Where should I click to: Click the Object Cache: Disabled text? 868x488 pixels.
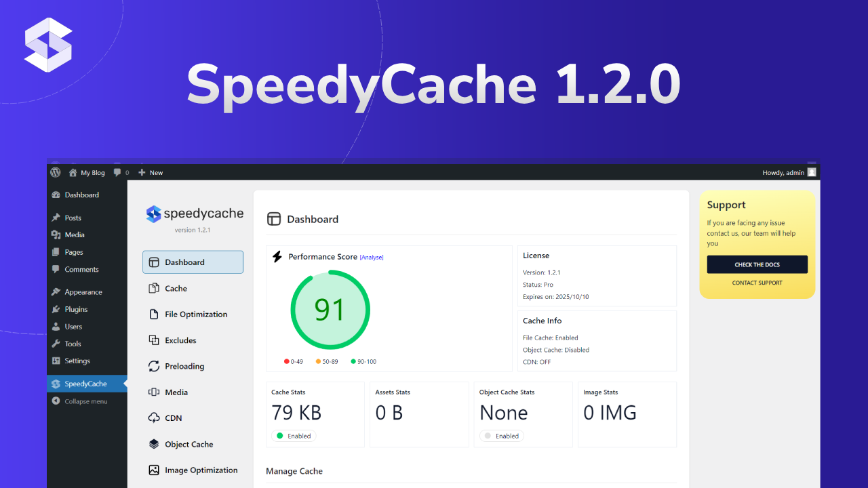556,350
